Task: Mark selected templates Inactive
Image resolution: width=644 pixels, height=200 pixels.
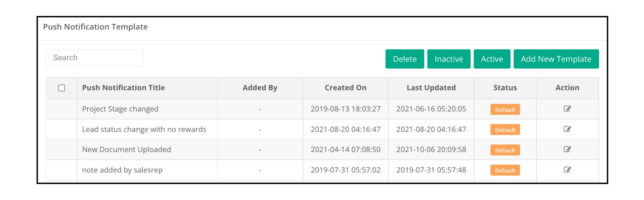Action: point(449,59)
